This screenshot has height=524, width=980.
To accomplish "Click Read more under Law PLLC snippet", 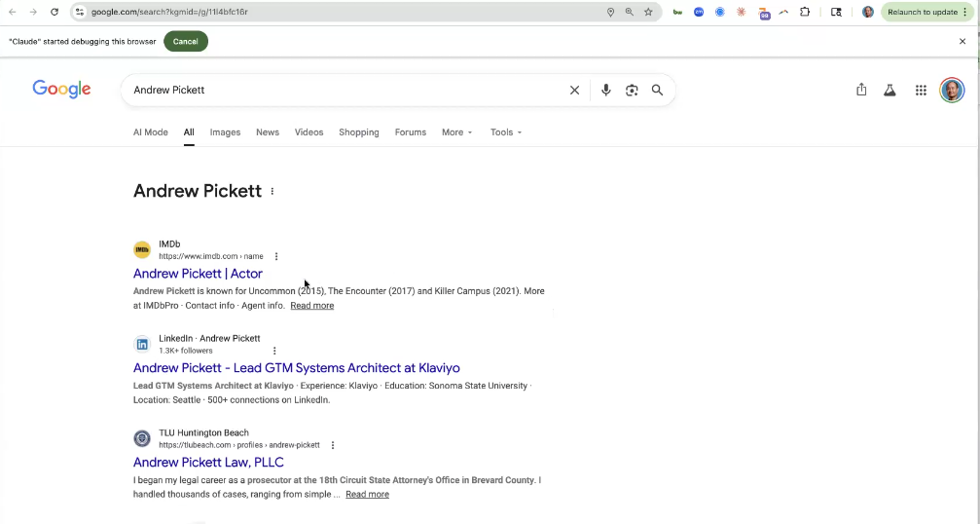I will click(367, 494).
